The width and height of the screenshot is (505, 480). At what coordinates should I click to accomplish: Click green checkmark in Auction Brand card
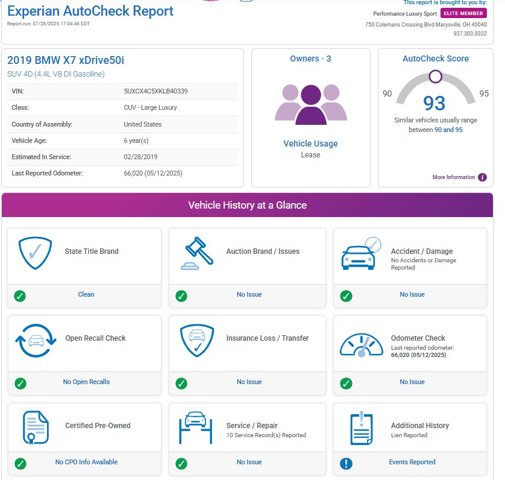click(181, 296)
